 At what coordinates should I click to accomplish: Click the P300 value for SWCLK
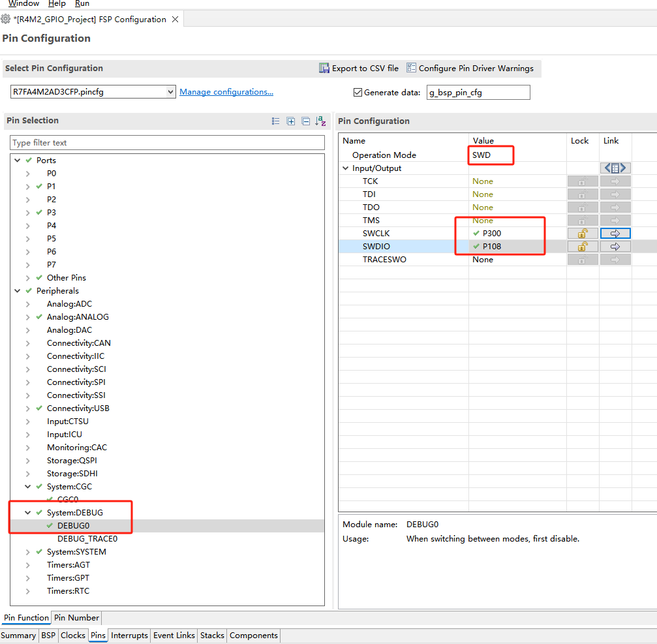pos(491,234)
